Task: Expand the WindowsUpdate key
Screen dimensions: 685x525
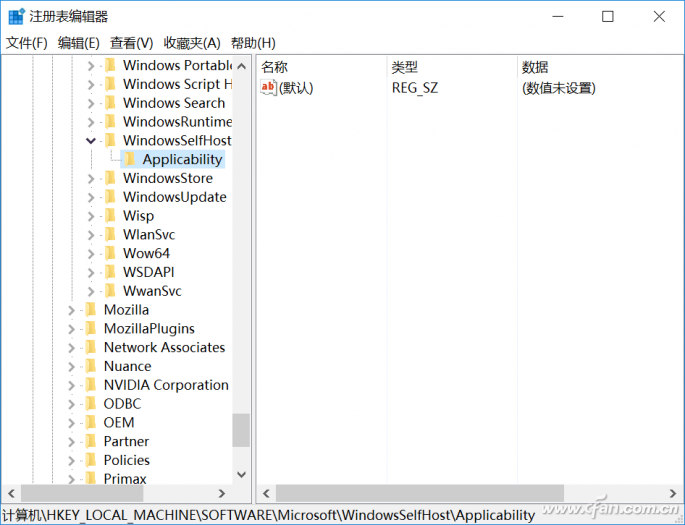Action: (x=91, y=197)
